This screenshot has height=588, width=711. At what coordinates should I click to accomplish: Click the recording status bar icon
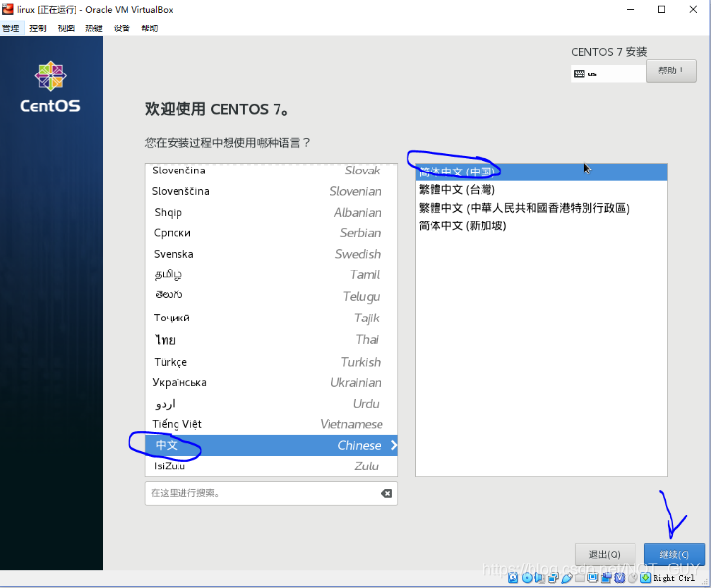click(x=606, y=578)
